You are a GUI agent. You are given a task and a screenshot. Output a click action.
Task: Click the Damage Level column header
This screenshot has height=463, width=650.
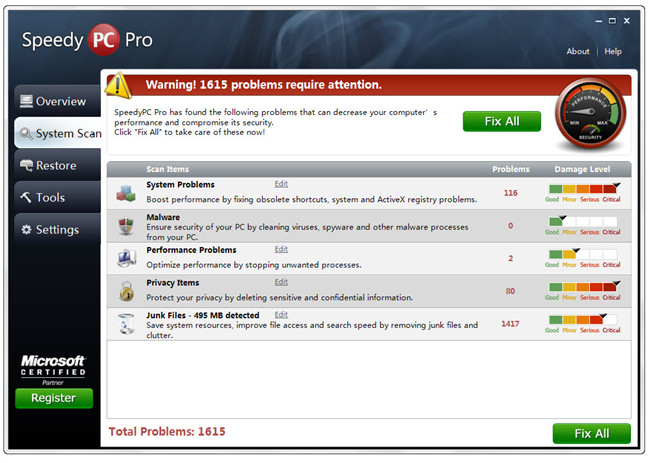pyautogui.click(x=582, y=169)
